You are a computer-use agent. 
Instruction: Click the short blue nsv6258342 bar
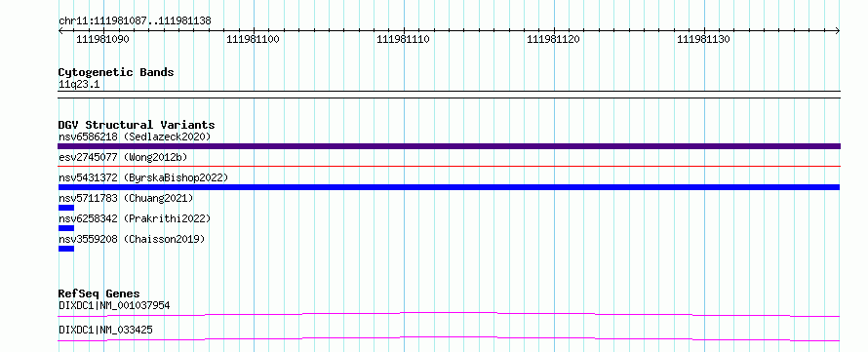pyautogui.click(x=66, y=228)
